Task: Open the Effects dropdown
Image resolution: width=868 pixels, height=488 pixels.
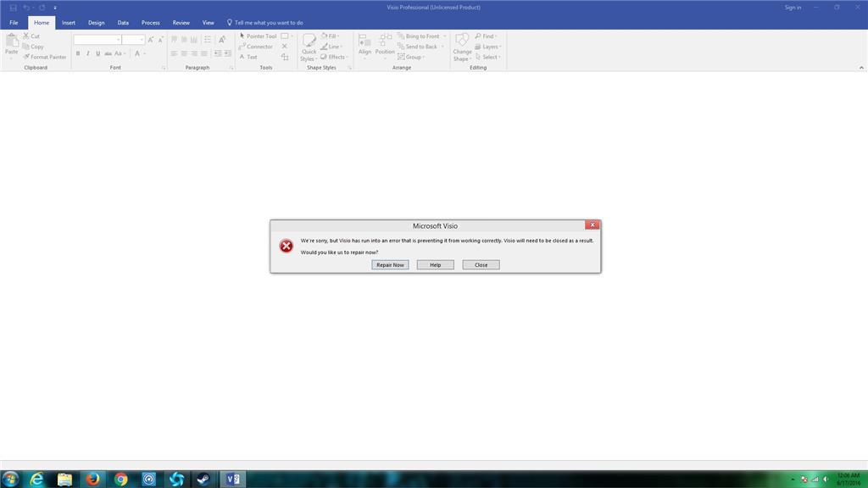Action: click(334, 57)
